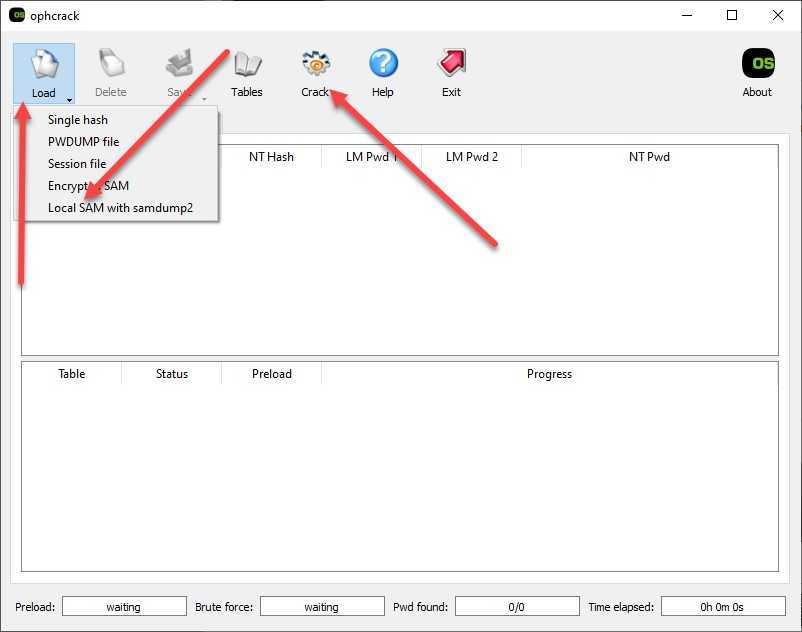Click the Status column header
Image resolution: width=802 pixels, height=632 pixels.
pyautogui.click(x=172, y=374)
